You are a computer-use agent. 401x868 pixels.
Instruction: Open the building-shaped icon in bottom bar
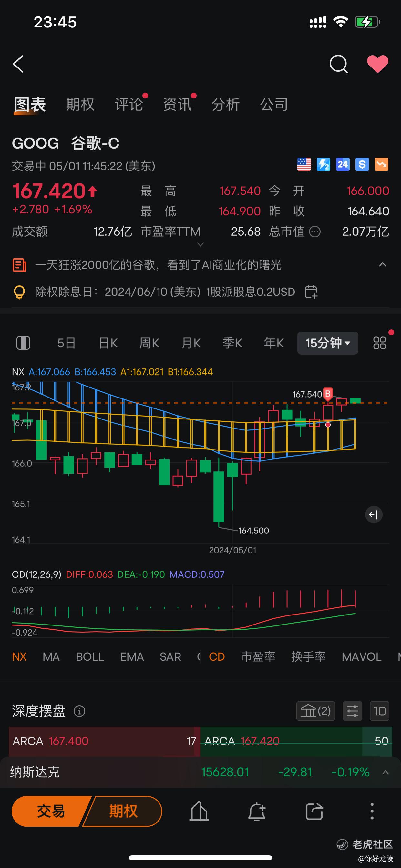199,811
